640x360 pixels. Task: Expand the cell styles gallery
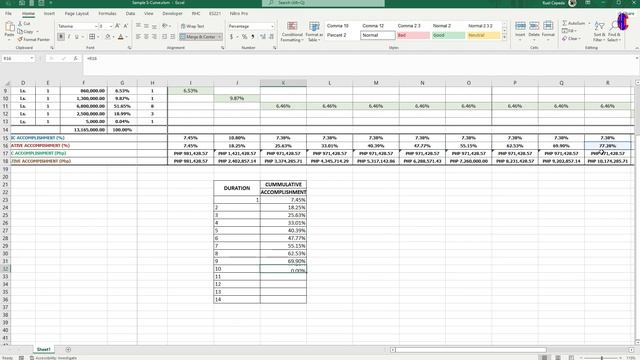click(x=504, y=38)
